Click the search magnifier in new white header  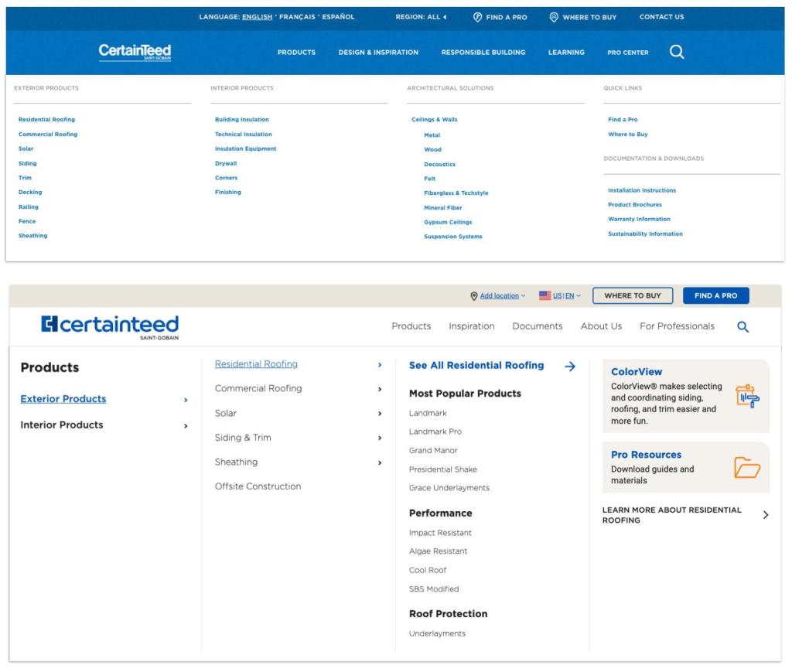pyautogui.click(x=742, y=326)
